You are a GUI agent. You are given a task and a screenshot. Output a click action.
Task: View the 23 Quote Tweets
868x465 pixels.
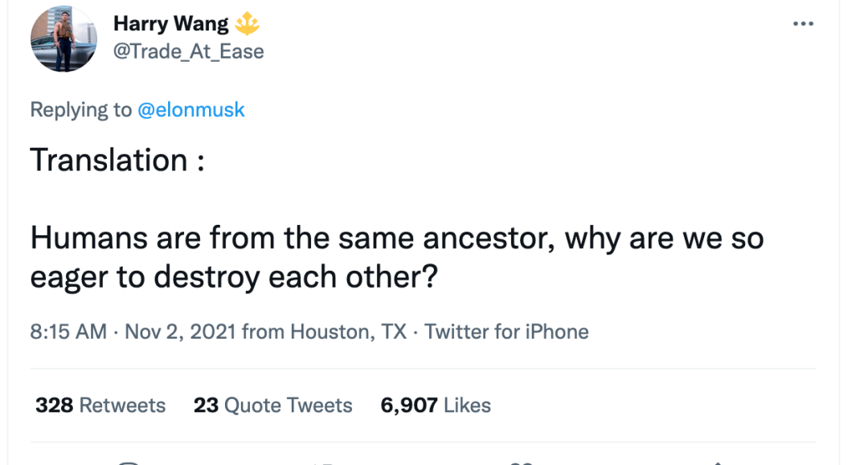pyautogui.click(x=272, y=406)
